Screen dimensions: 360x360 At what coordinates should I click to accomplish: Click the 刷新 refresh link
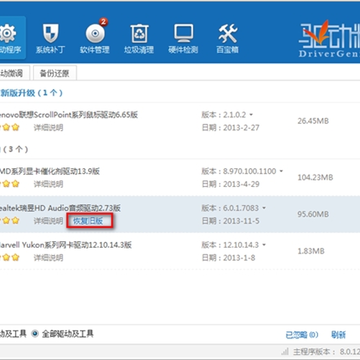(338, 335)
